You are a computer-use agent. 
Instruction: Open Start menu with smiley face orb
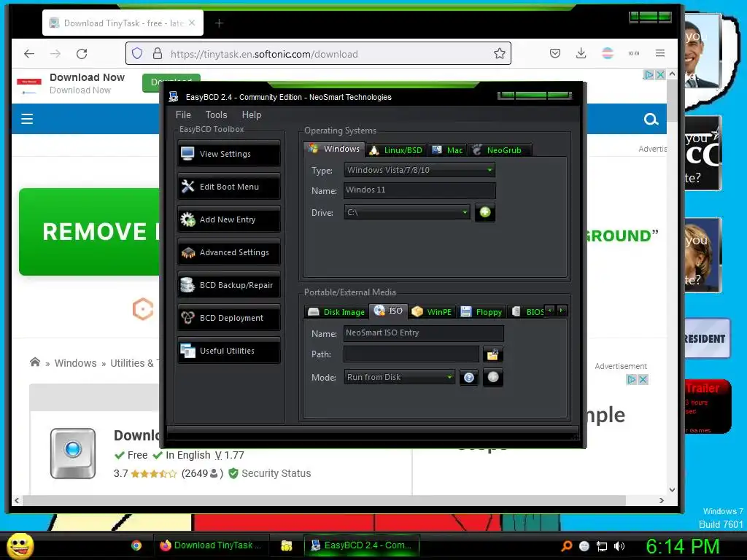pos(20,545)
